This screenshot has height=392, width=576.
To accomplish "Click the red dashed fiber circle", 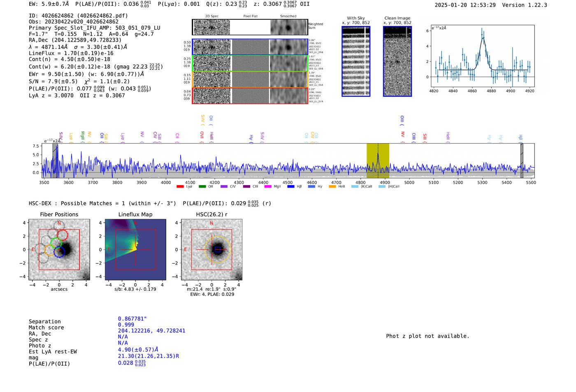I will coord(63,235).
